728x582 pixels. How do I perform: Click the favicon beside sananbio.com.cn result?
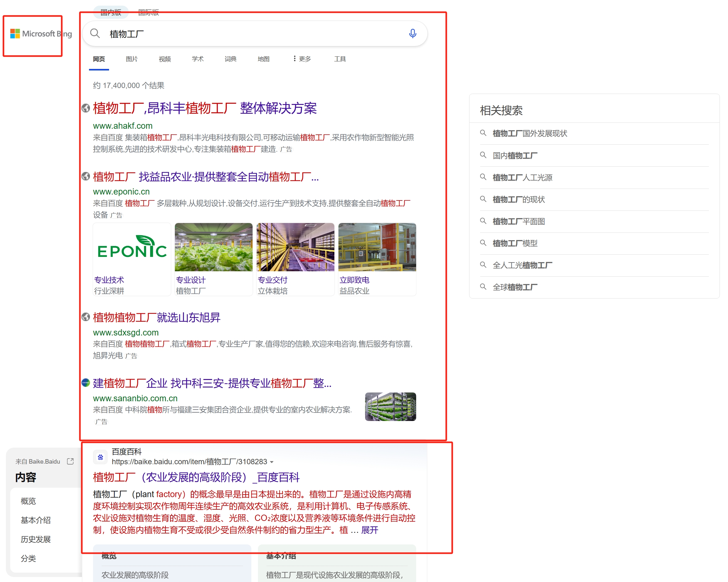point(86,382)
